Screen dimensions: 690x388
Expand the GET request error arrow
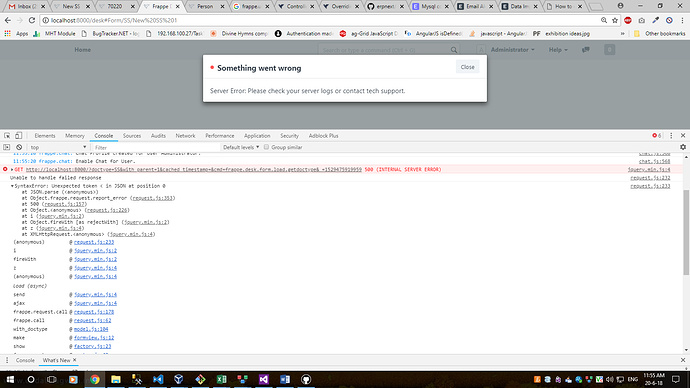pos(12,169)
